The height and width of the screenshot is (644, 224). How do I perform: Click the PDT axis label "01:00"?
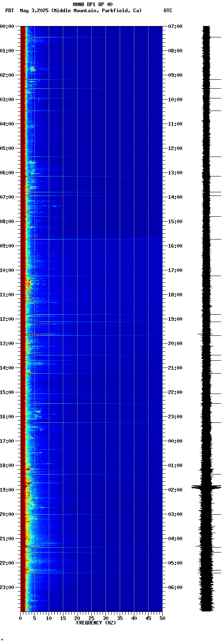click(x=7, y=51)
